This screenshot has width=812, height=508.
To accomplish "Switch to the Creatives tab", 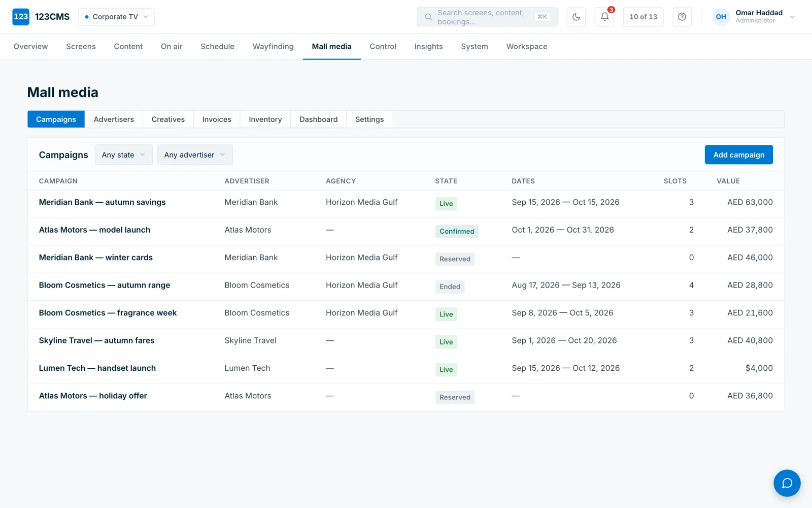I will coord(168,119).
